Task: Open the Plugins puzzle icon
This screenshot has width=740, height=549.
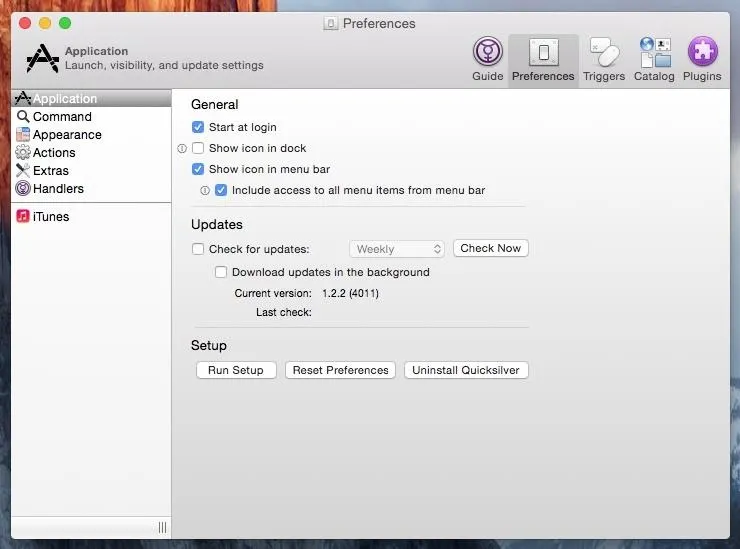Action: 703,51
